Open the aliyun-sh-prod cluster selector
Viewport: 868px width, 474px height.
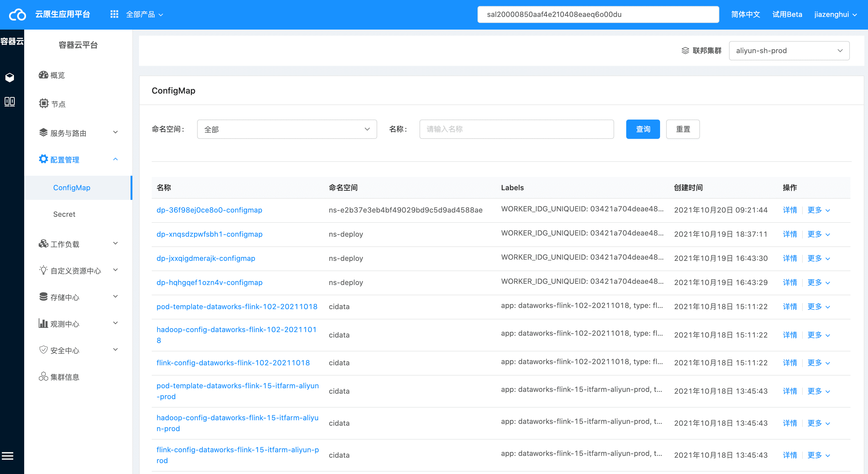789,50
